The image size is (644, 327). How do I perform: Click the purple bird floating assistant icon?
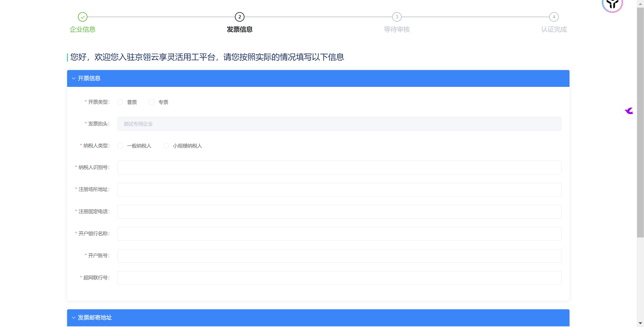click(629, 111)
